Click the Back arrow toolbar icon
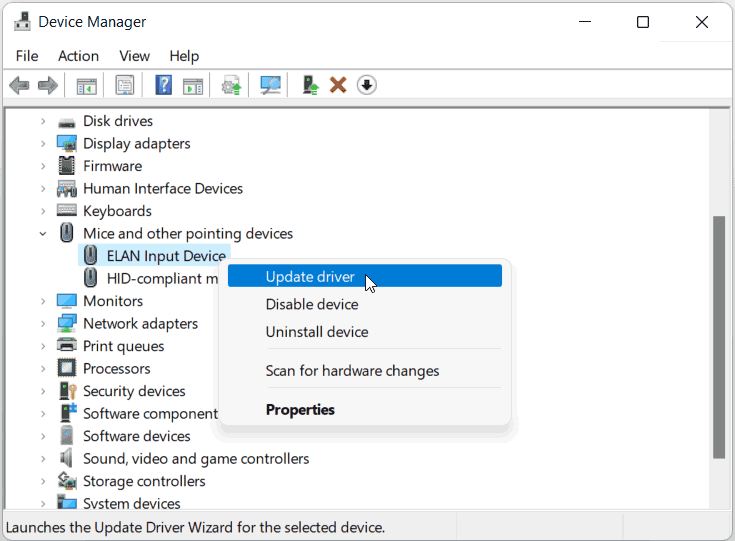 tap(19, 85)
